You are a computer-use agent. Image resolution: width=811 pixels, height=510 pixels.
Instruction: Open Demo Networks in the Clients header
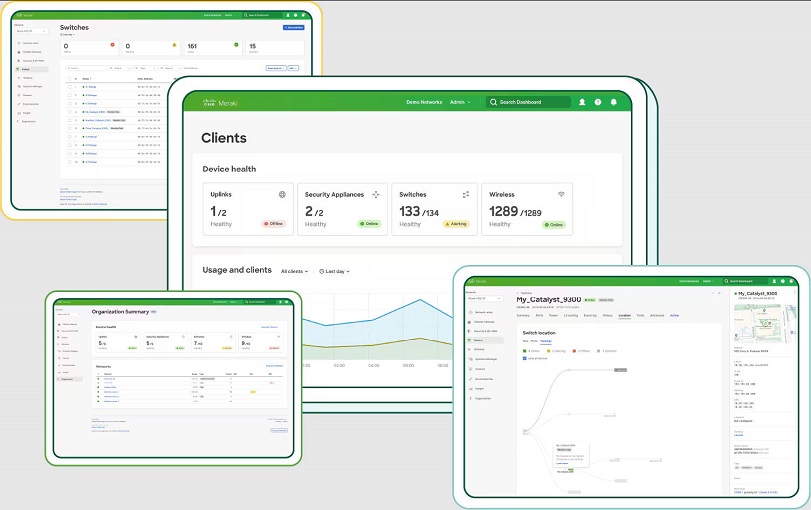tap(423, 102)
